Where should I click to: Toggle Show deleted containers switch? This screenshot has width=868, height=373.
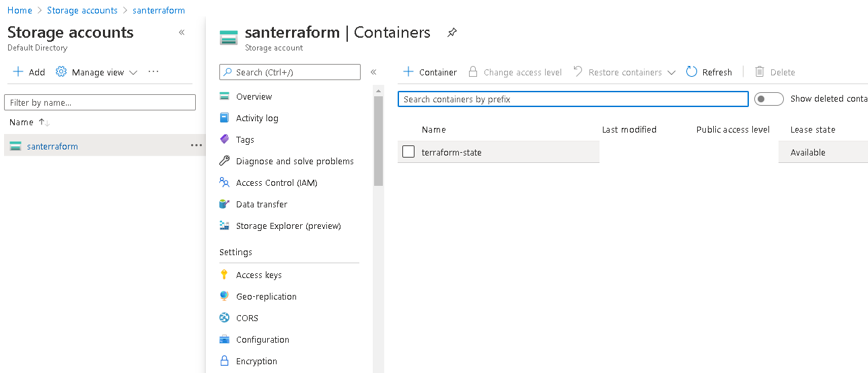pos(769,99)
